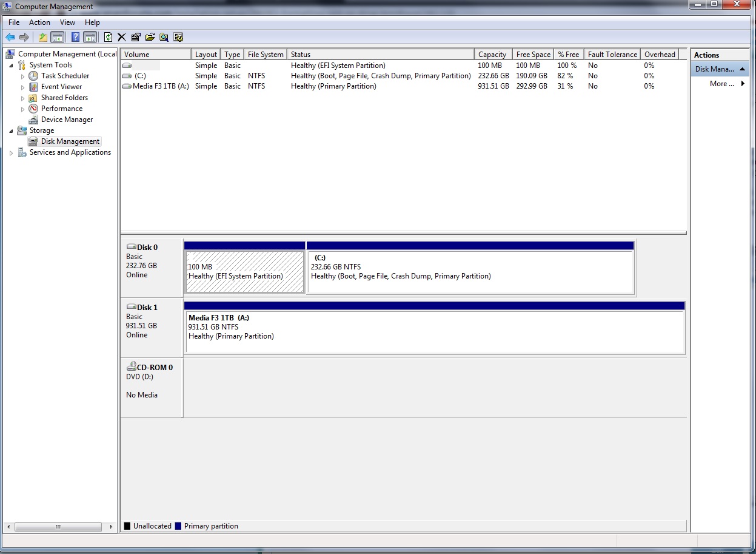Screen dimensions: 756x554
Task: Click the Delete X toolbar icon
Action: coord(121,37)
